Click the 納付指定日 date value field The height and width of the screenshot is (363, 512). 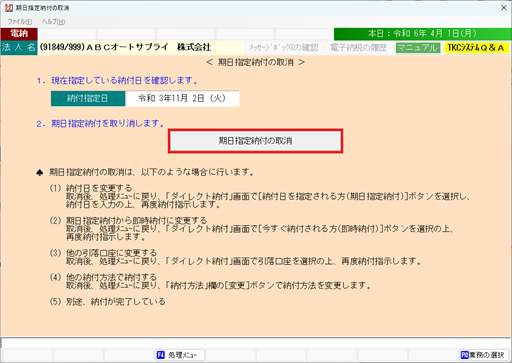(182, 98)
